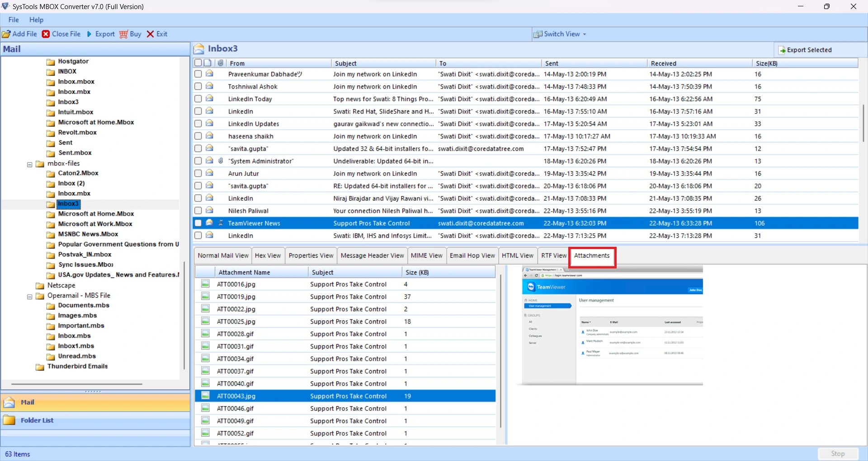Switch to Properties View tab
This screenshot has height=461, width=868.
311,255
